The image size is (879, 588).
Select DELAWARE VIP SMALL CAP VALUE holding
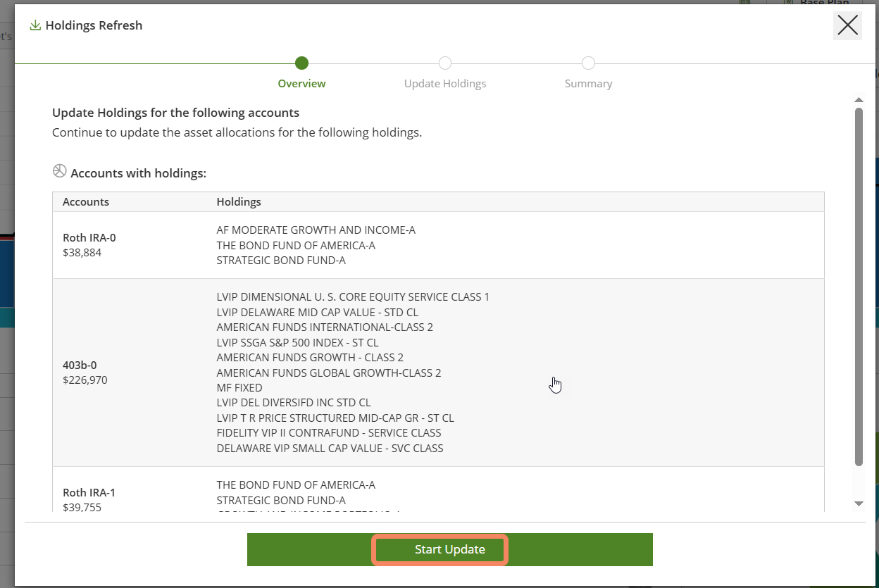[330, 448]
